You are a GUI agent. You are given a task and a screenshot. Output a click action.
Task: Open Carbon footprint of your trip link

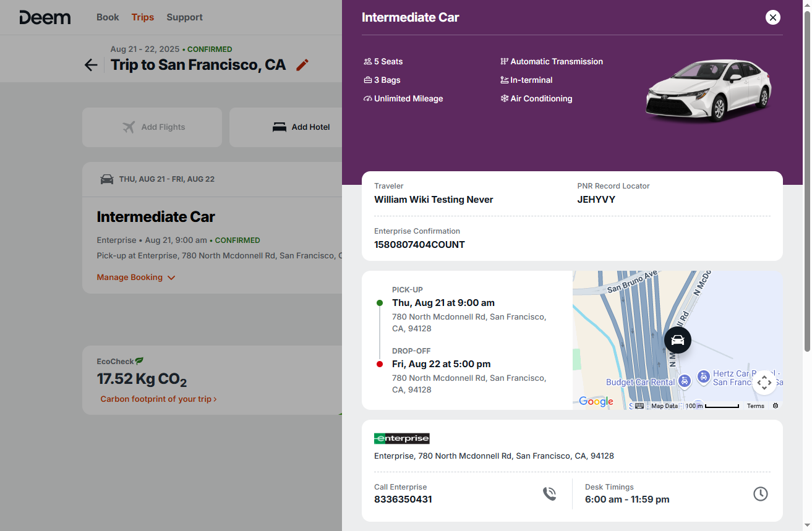[158, 399]
